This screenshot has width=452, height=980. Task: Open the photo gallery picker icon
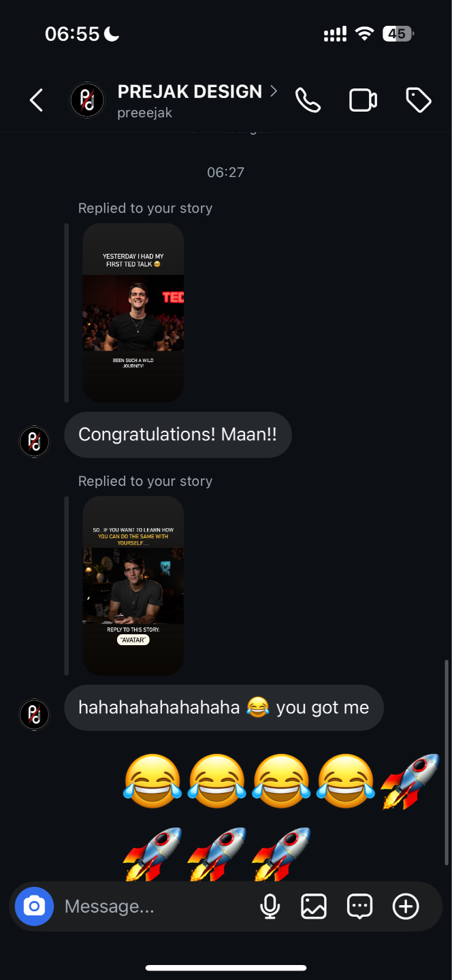point(314,906)
